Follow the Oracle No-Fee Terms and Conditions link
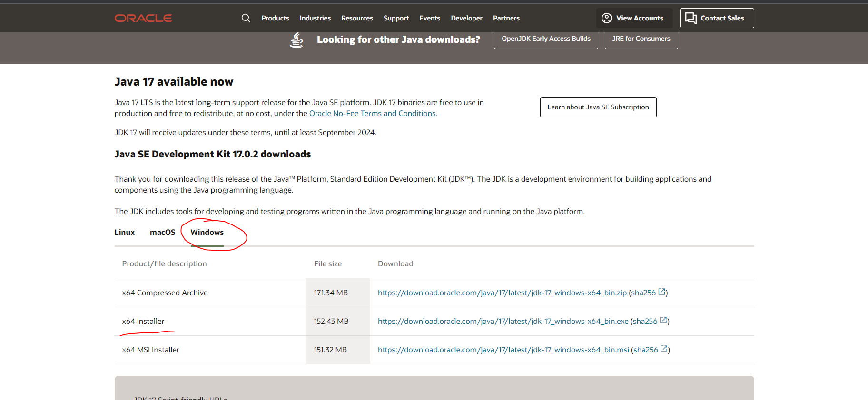The width and height of the screenshot is (868, 400). pos(372,113)
